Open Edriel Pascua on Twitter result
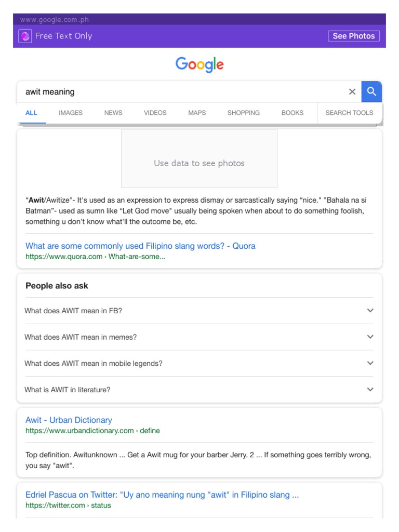The width and height of the screenshot is (399, 532). (162, 495)
